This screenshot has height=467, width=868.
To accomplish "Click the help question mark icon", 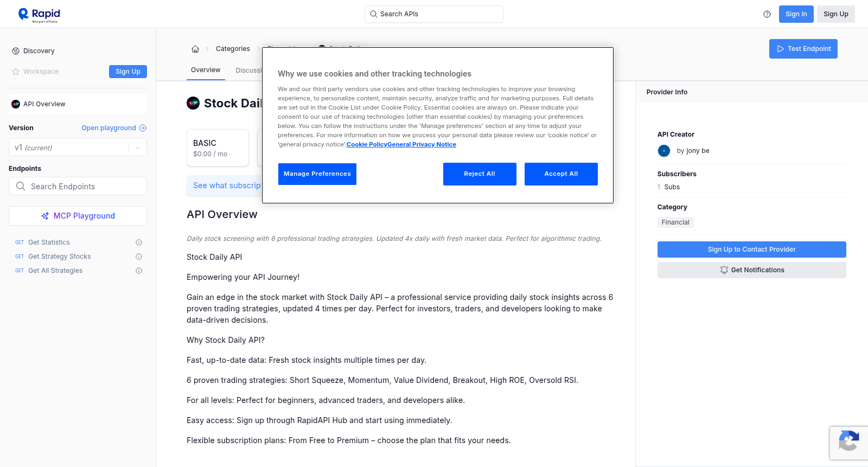I will pos(767,14).
